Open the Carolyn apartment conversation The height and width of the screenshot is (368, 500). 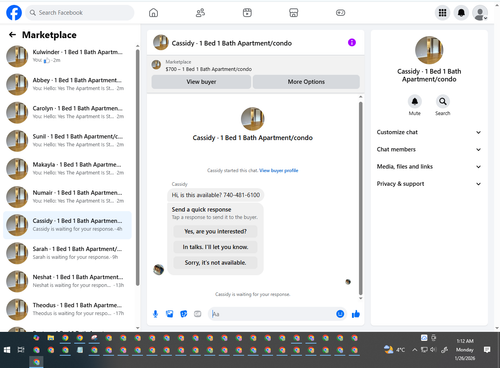pyautogui.click(x=67, y=112)
